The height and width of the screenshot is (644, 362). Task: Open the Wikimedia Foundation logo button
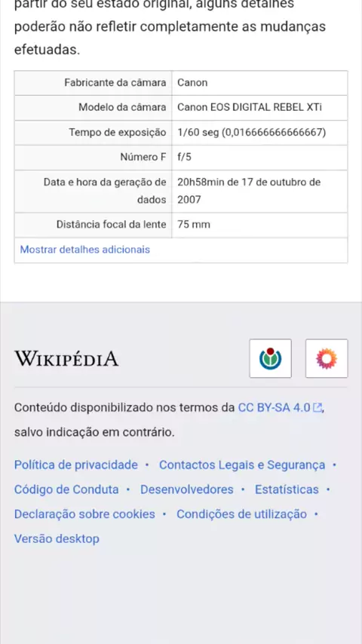(270, 358)
